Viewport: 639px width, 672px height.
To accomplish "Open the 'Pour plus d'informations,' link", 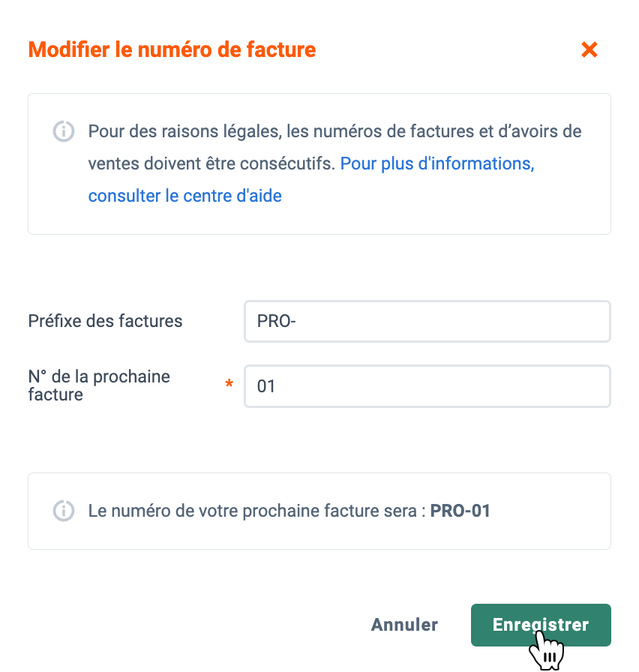I will pos(437,163).
